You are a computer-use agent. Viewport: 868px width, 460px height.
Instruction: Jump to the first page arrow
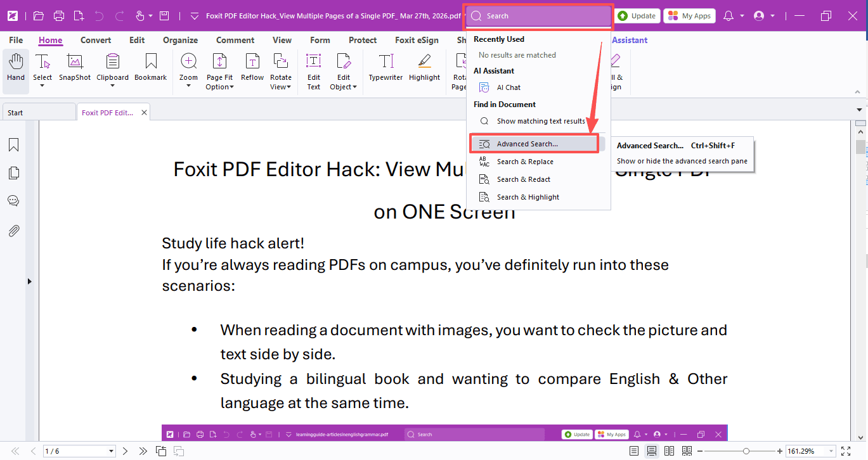(x=15, y=451)
